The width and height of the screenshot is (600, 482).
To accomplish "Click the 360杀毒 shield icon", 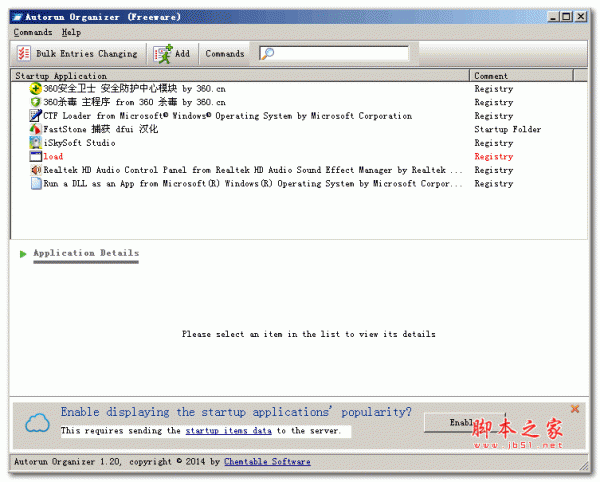I will point(35,102).
